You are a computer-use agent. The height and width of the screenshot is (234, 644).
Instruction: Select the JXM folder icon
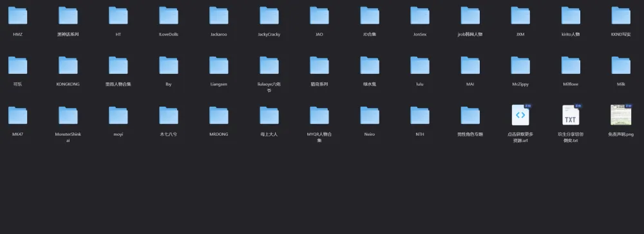pyautogui.click(x=520, y=15)
